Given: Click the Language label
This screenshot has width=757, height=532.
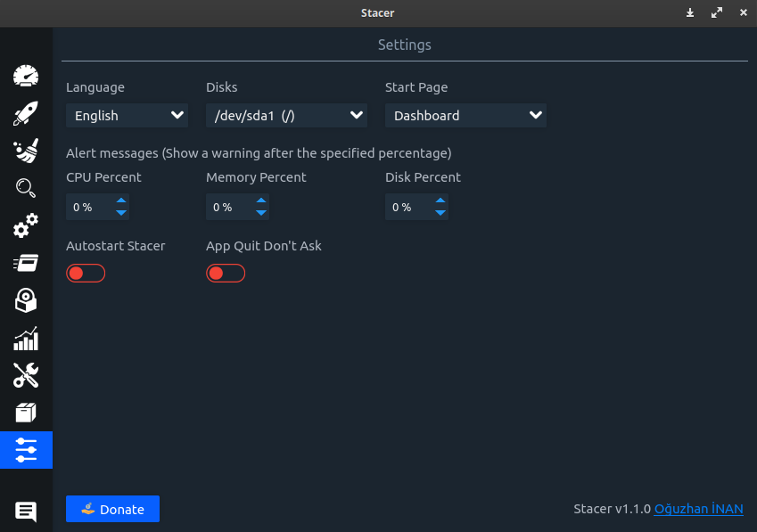Looking at the screenshot, I should pos(95,87).
